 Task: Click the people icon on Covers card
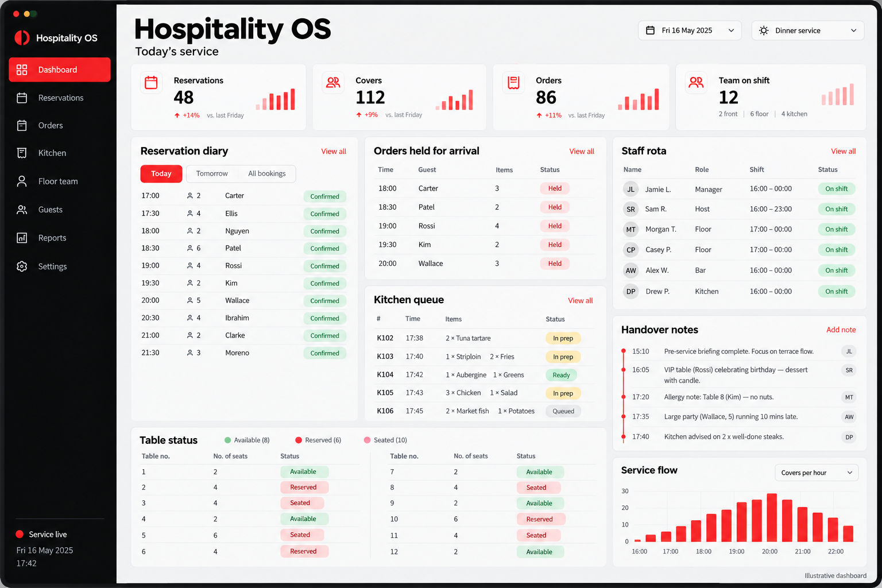tap(333, 83)
